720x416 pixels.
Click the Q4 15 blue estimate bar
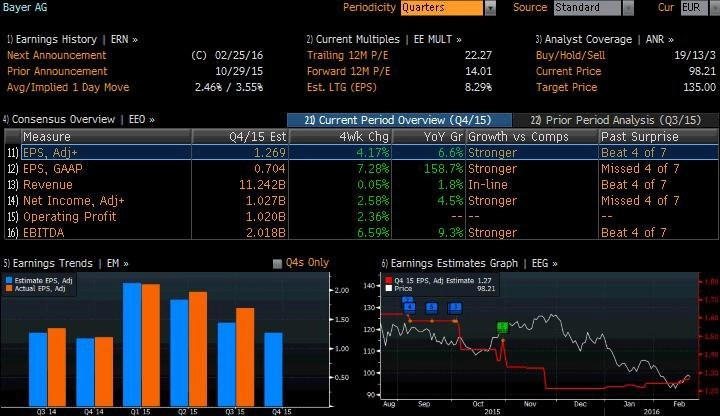tap(273, 370)
